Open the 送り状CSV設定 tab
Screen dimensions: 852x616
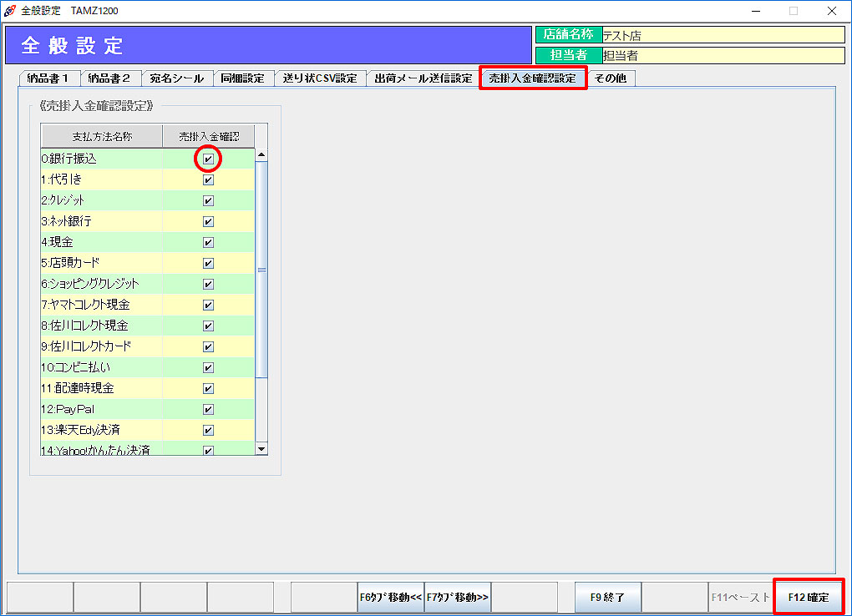point(319,78)
